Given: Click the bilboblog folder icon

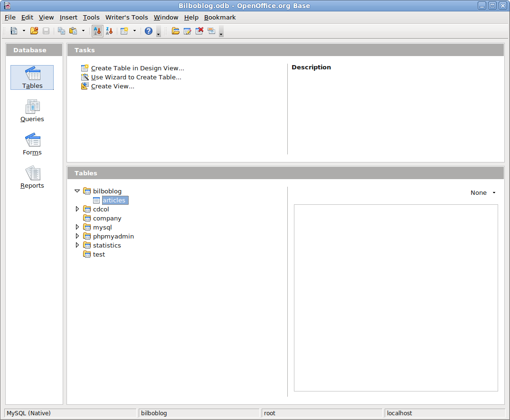Looking at the screenshot, I should (87, 191).
